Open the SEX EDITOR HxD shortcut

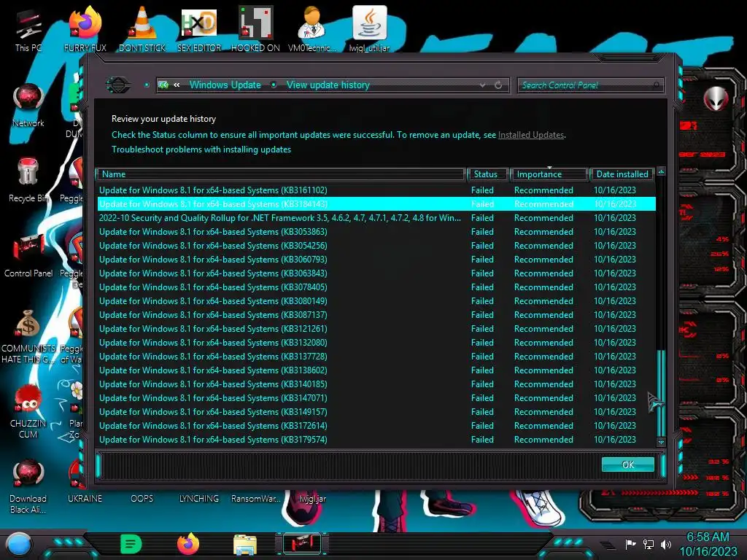click(199, 31)
